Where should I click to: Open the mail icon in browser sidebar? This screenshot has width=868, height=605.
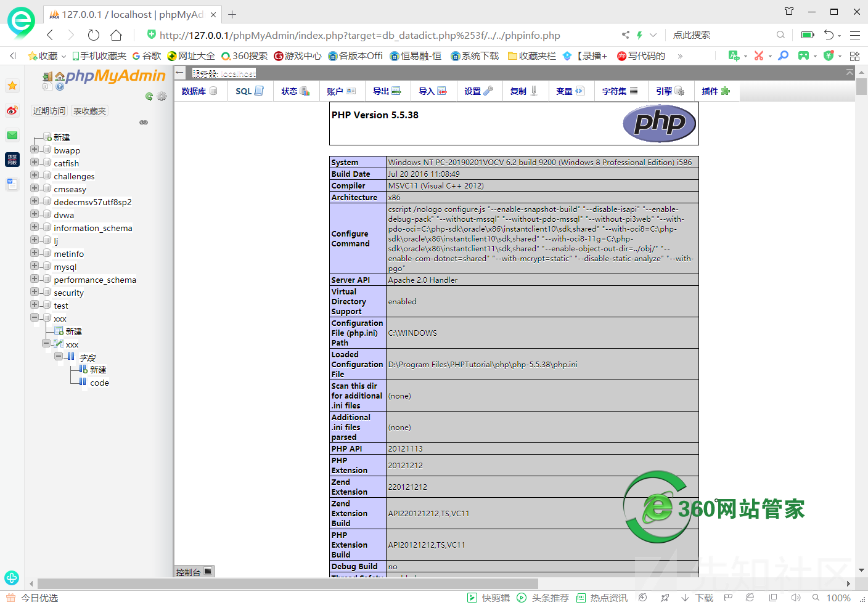coord(12,136)
